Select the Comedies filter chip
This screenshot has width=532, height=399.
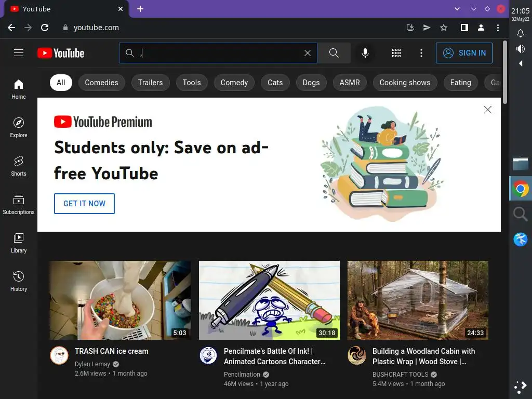101,83
